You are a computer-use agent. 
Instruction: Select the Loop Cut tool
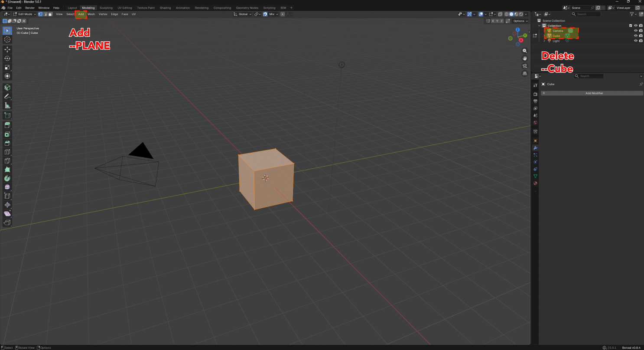click(x=7, y=152)
